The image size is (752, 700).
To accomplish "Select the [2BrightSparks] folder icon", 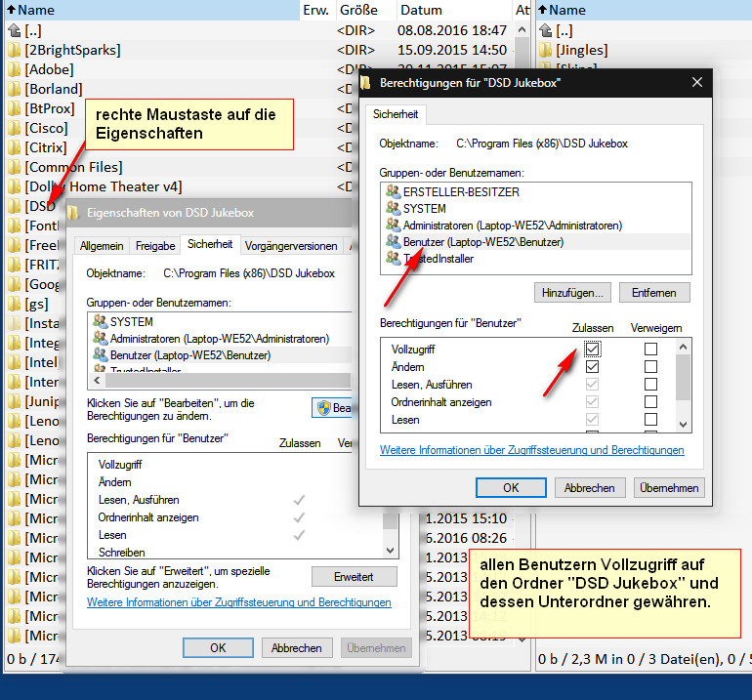I will click(15, 50).
